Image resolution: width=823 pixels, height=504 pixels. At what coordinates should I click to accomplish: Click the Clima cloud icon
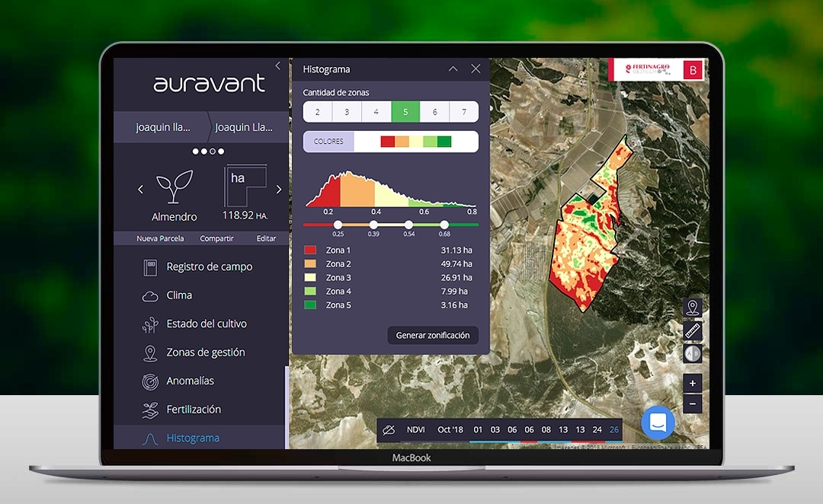pyautogui.click(x=150, y=296)
